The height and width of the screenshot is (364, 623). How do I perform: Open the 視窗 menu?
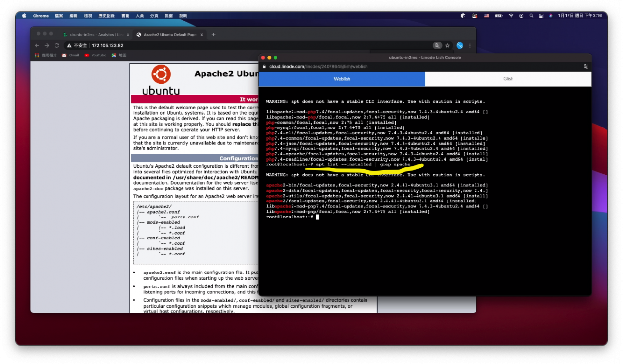pyautogui.click(x=169, y=16)
